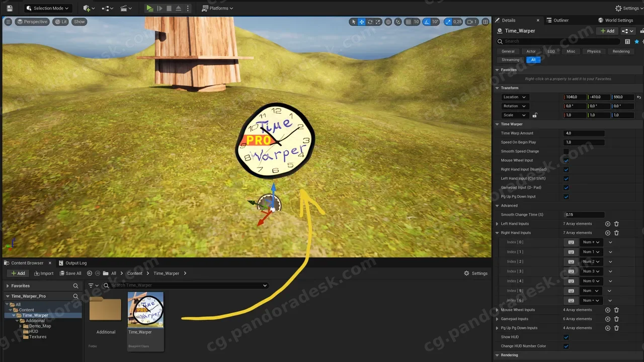Screen dimensions: 644x362
Task: Click the Eject icon in the play toolbar
Action: coord(178,8)
